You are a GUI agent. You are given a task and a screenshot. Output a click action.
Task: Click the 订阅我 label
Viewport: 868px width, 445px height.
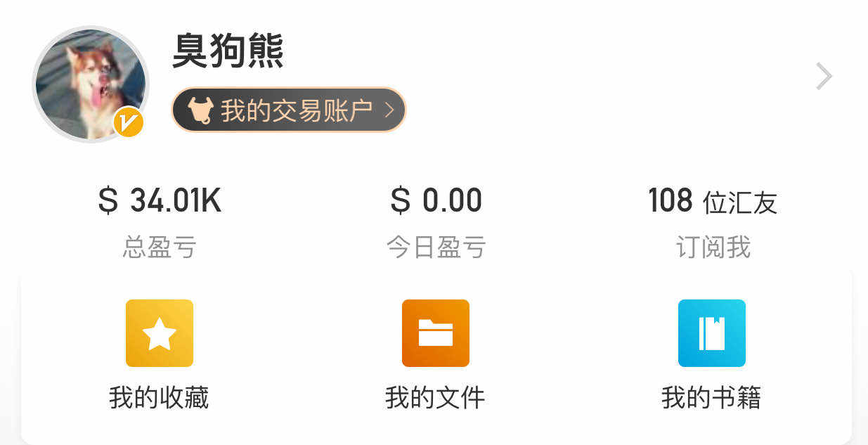[713, 247]
